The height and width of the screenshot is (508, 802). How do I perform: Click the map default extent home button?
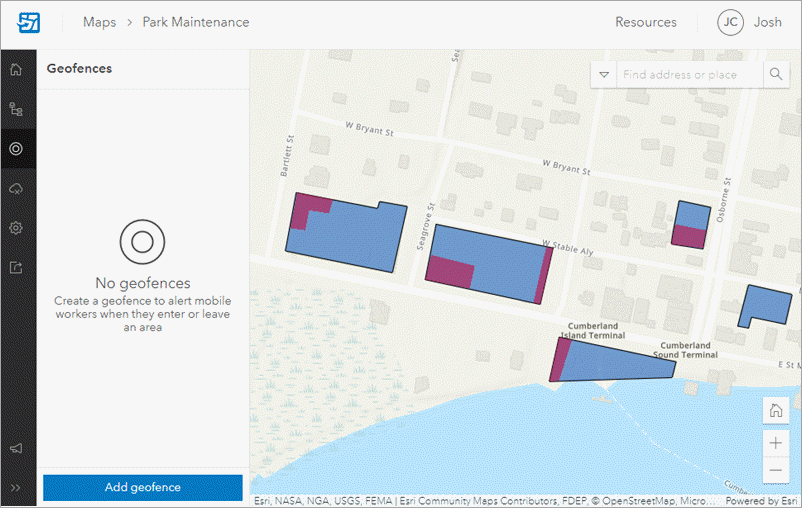pos(776,410)
